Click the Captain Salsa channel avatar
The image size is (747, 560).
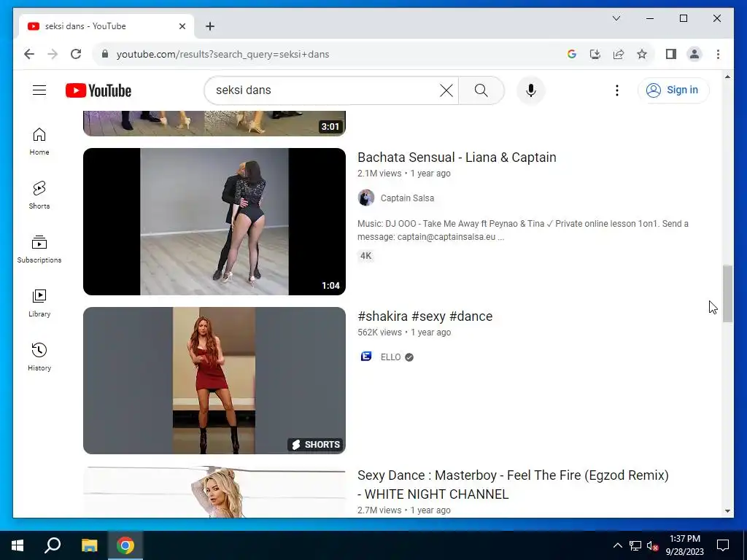point(366,198)
